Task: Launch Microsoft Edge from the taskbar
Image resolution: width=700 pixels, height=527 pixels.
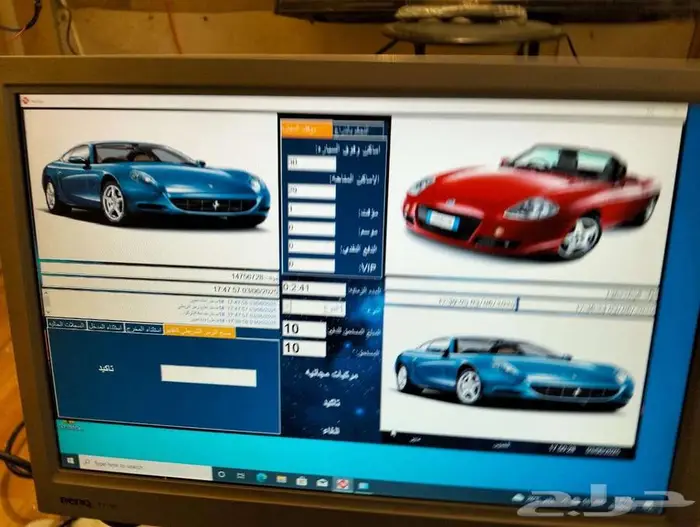Action: click(x=261, y=478)
